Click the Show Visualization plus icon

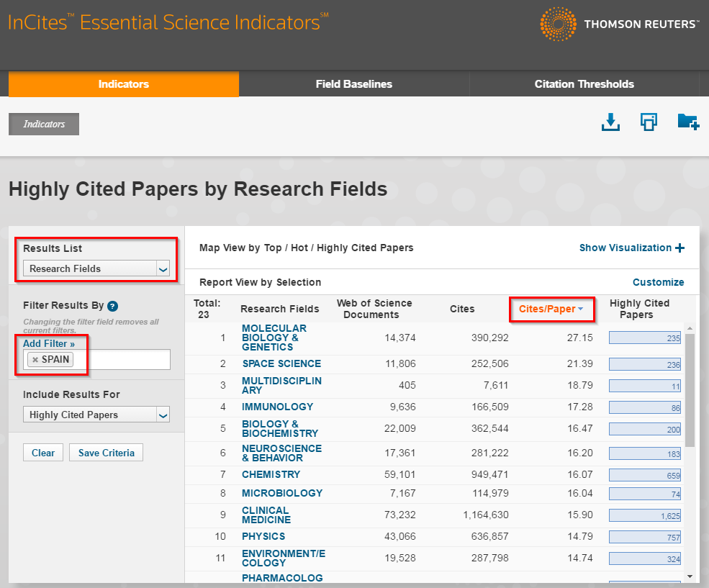click(x=679, y=248)
